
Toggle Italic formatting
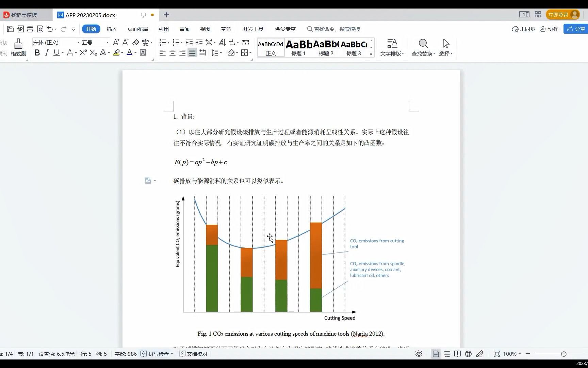[x=47, y=52]
